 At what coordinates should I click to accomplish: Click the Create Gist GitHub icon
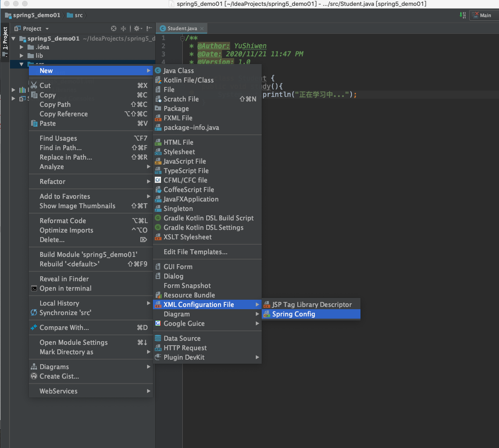point(34,376)
